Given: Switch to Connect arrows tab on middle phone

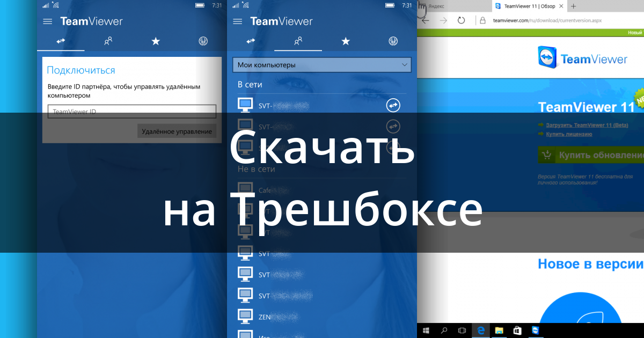Looking at the screenshot, I should (x=251, y=41).
